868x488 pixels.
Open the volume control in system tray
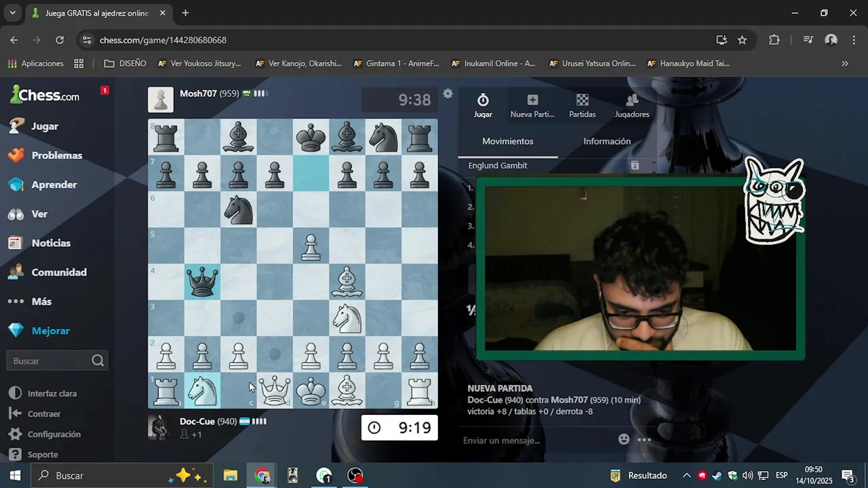pyautogui.click(x=747, y=475)
